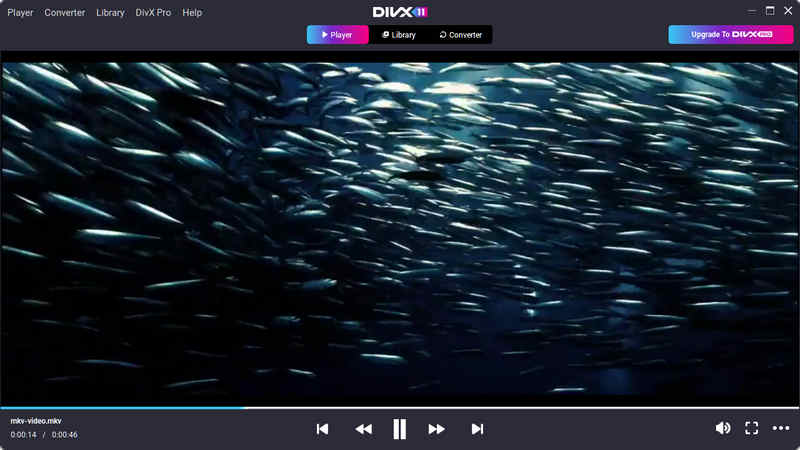This screenshot has width=800, height=450.
Task: Maximize the DivX window
Action: point(770,11)
